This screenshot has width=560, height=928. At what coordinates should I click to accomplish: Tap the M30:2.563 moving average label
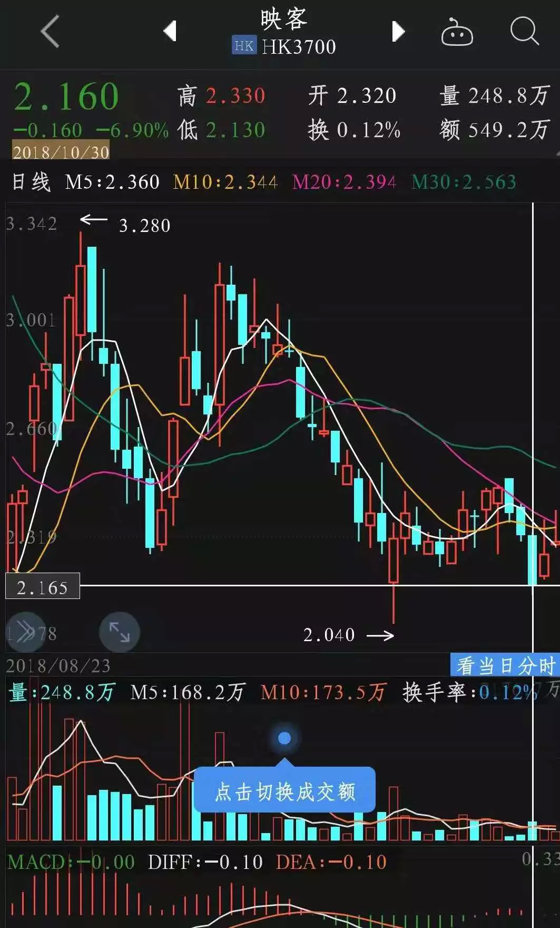(464, 182)
